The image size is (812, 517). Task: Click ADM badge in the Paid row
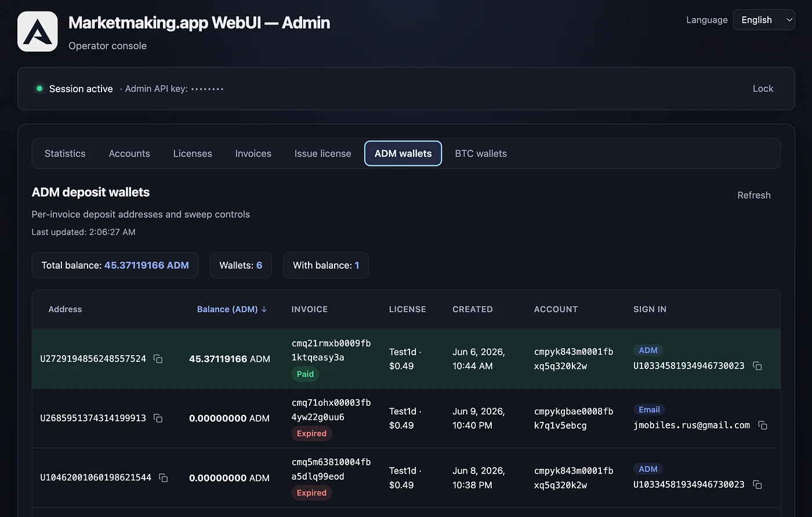(648, 350)
